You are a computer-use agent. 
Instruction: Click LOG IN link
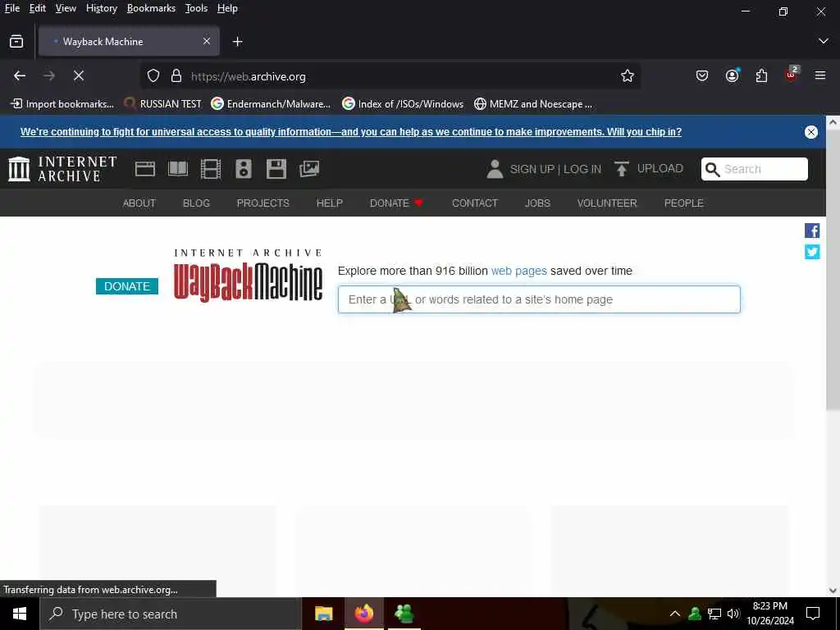582,169
